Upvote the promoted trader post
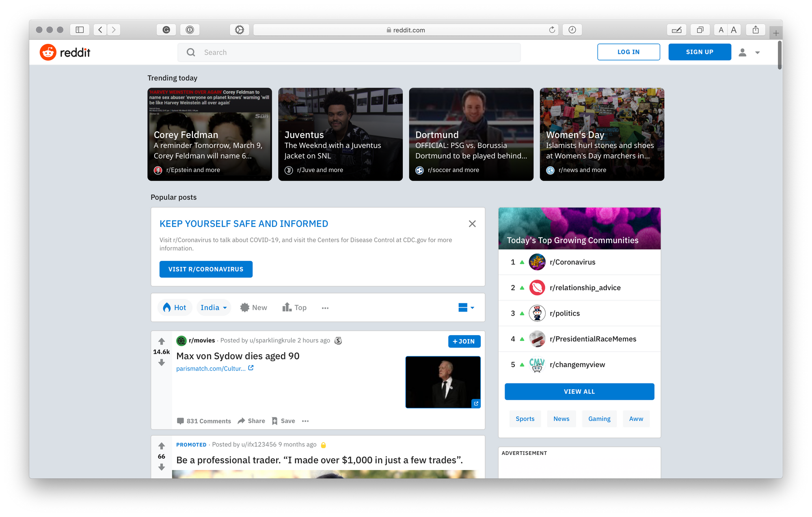This screenshot has width=812, height=517. coord(162,446)
